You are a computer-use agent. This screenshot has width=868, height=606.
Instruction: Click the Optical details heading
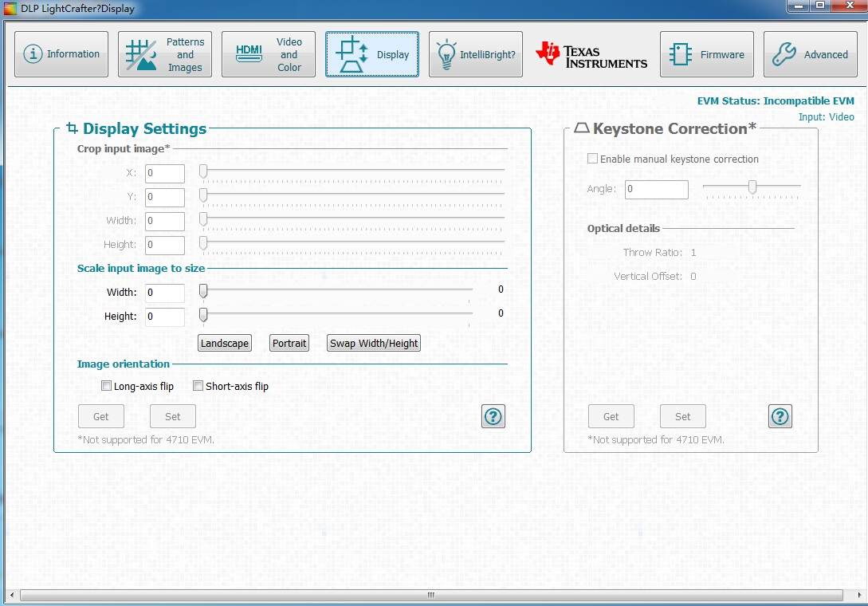(x=623, y=228)
